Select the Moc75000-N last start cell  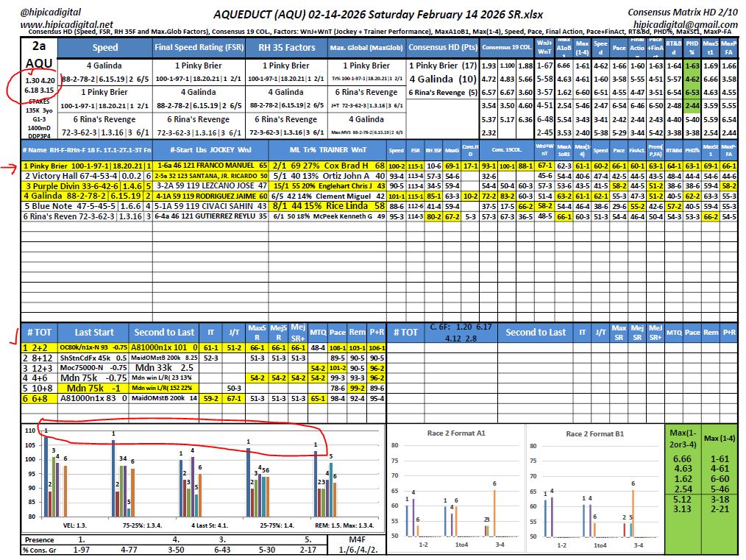point(93,368)
